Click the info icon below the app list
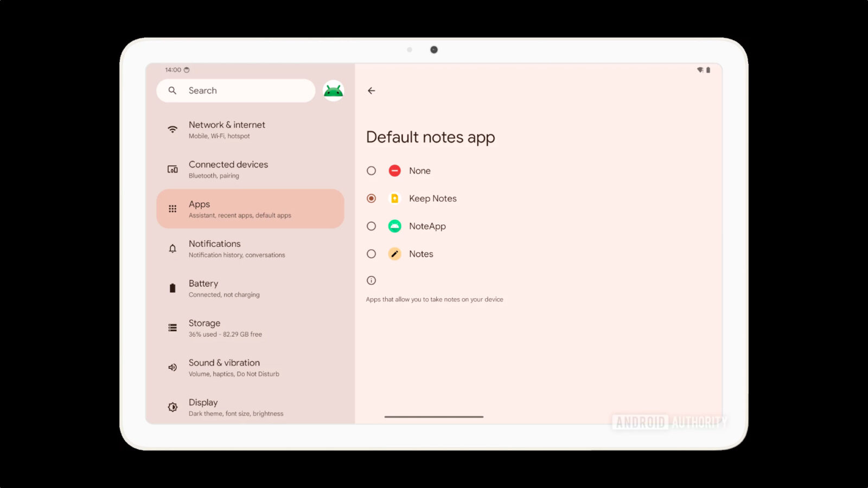The image size is (868, 488). pos(371,280)
